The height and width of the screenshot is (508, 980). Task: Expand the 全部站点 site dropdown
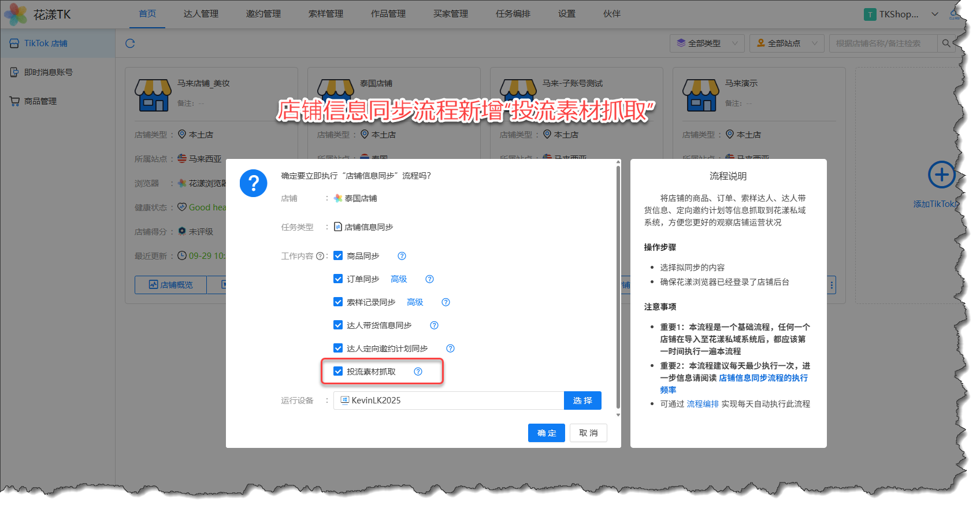[786, 43]
